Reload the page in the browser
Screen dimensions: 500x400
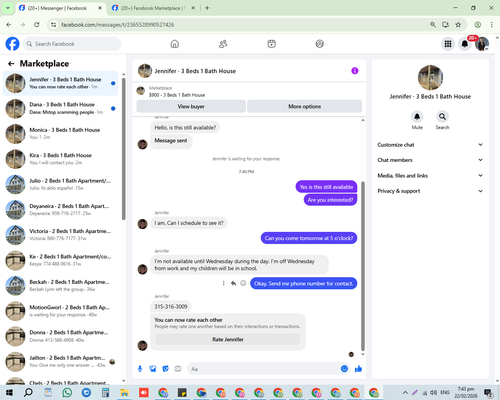(37, 25)
